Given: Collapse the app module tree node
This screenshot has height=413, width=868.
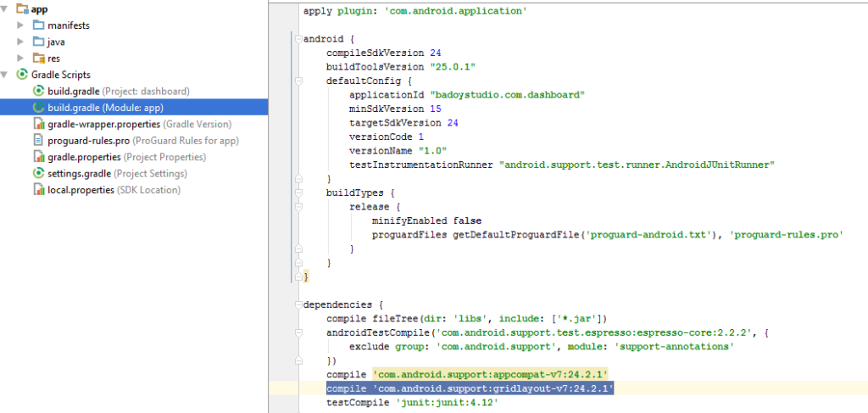Looking at the screenshot, I should [x=6, y=8].
